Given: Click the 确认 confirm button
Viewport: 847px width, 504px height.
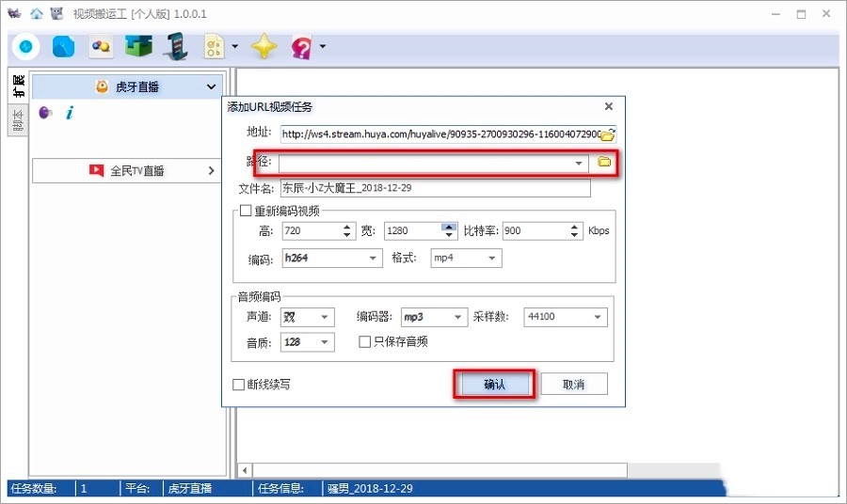Looking at the screenshot, I should (x=494, y=385).
